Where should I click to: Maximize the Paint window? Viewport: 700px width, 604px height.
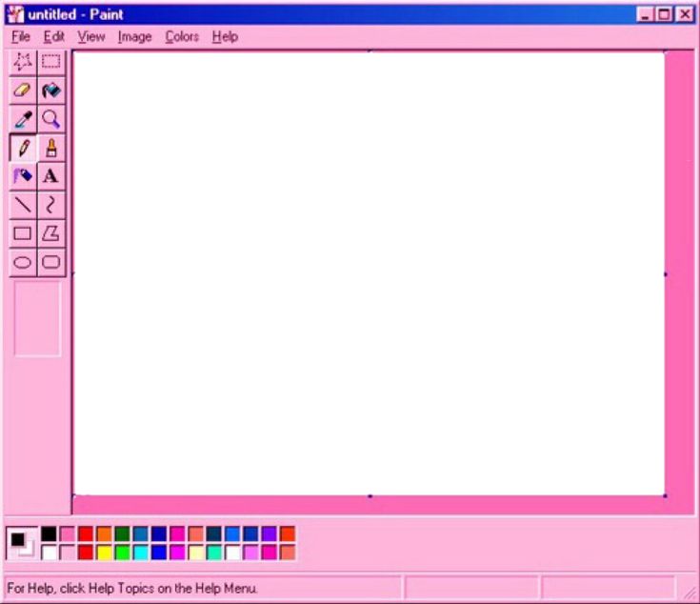664,14
